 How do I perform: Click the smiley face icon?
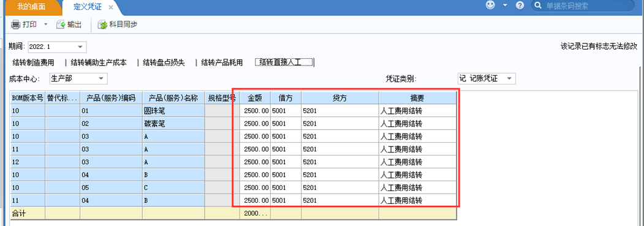[490, 6]
